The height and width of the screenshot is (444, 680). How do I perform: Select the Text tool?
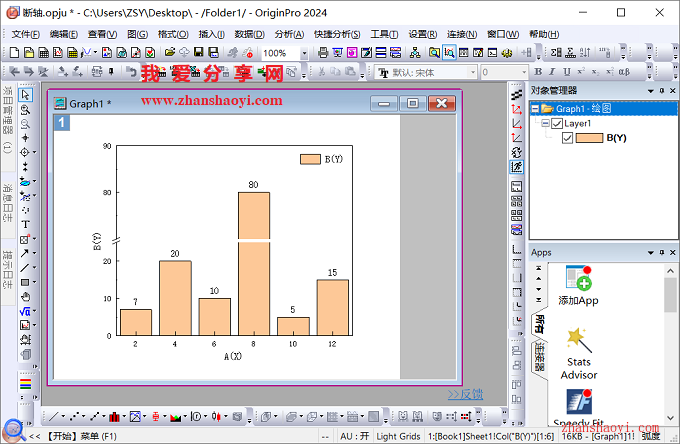tap(25, 224)
